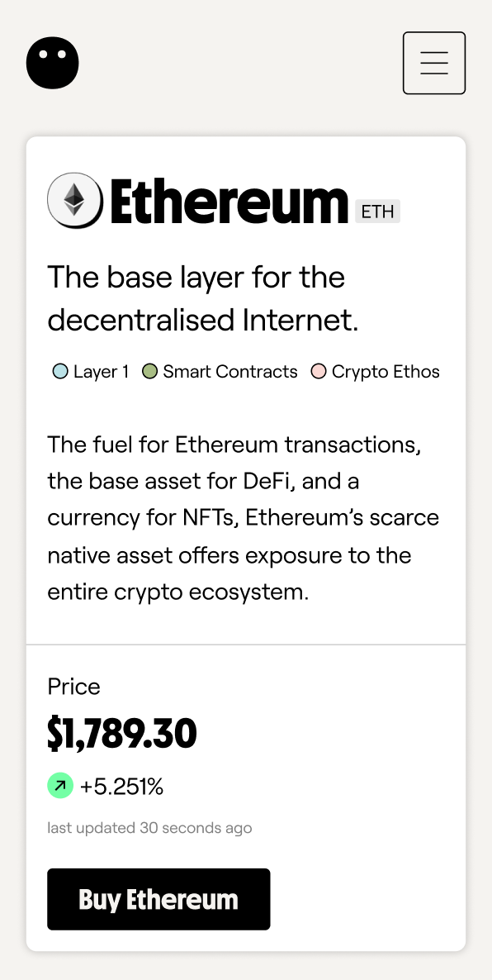Click the divider line above the Price section
Viewport: 492px width, 980px height.
(246, 645)
